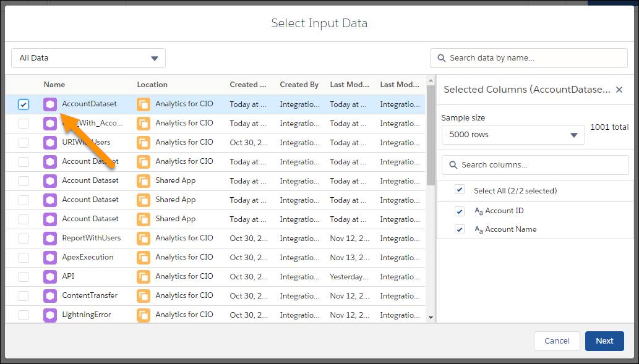Click the text-type icon beside Account ID
Viewport: 639px width, 364px height.
click(x=478, y=211)
